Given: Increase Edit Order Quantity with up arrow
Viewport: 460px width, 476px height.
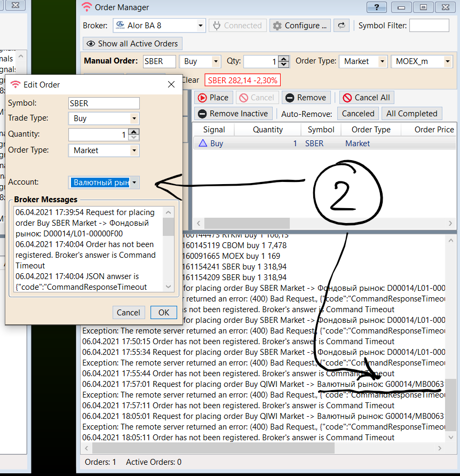Looking at the screenshot, I should click(x=134, y=132).
